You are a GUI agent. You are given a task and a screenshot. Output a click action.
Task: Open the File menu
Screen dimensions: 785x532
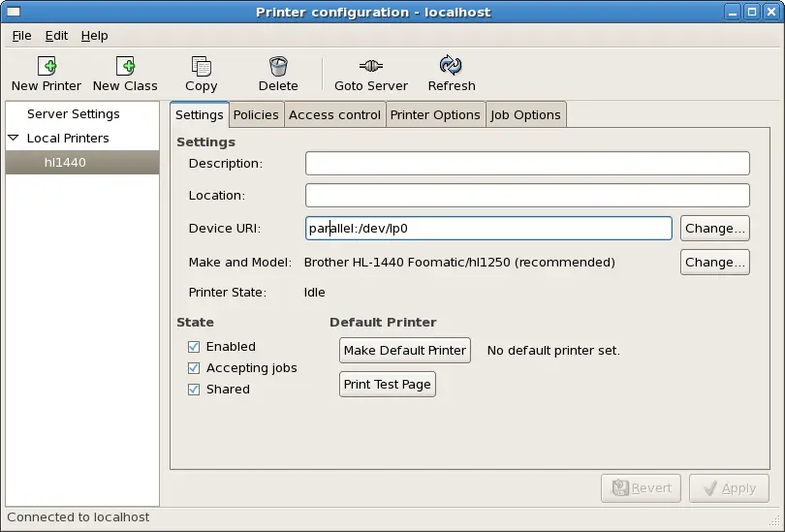click(x=21, y=36)
